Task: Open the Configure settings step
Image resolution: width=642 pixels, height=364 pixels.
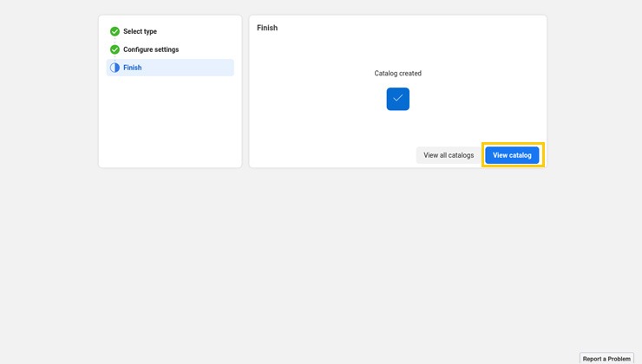Action: pyautogui.click(x=150, y=49)
